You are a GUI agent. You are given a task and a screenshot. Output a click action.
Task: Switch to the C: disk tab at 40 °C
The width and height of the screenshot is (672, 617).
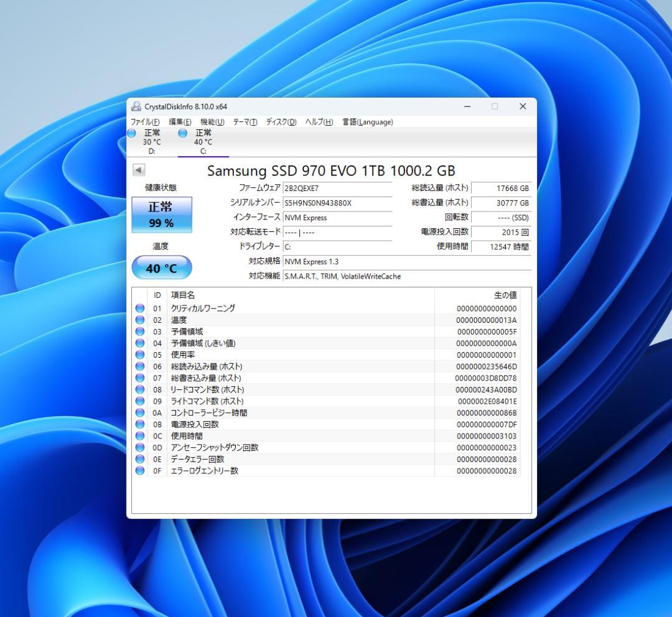[203, 142]
